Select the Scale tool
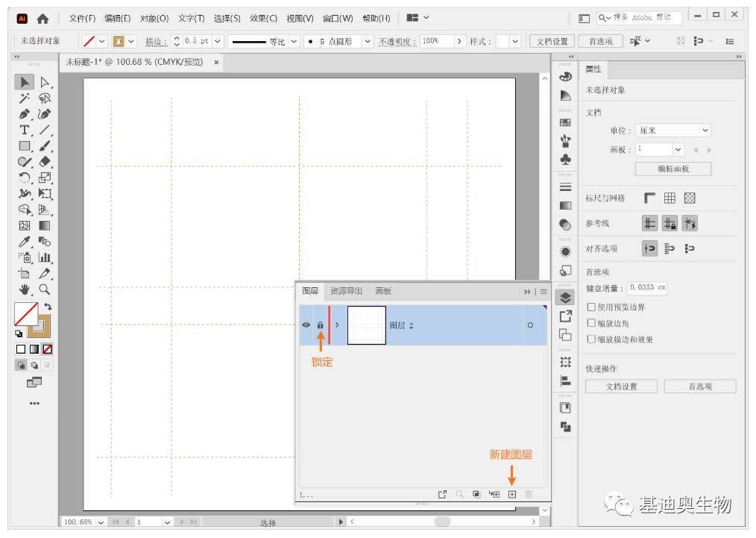The width and height of the screenshot is (756, 538). (x=44, y=178)
